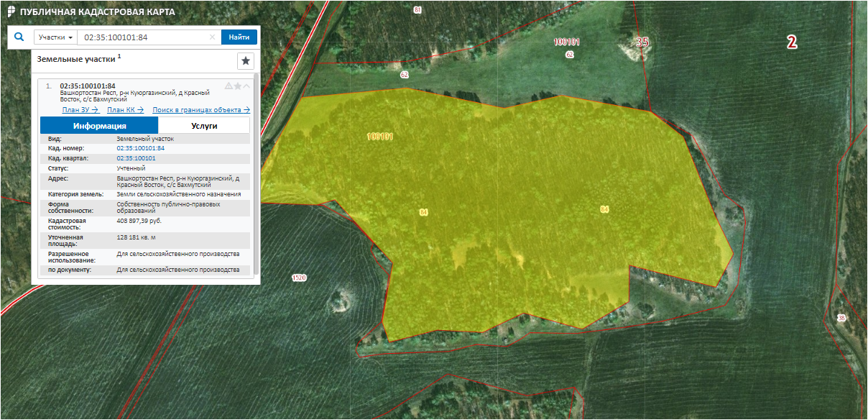Clear the search field with X

[212, 37]
